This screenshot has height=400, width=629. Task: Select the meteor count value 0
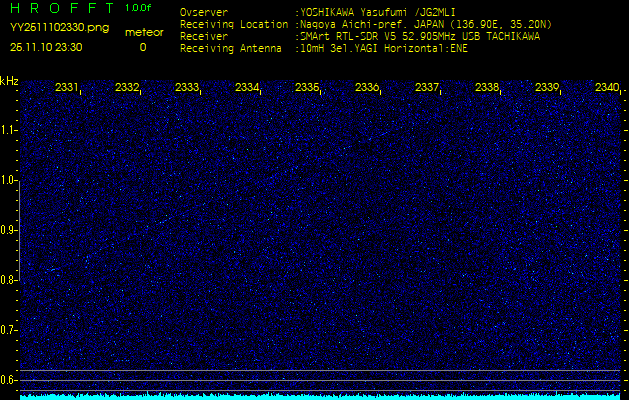coord(142,47)
